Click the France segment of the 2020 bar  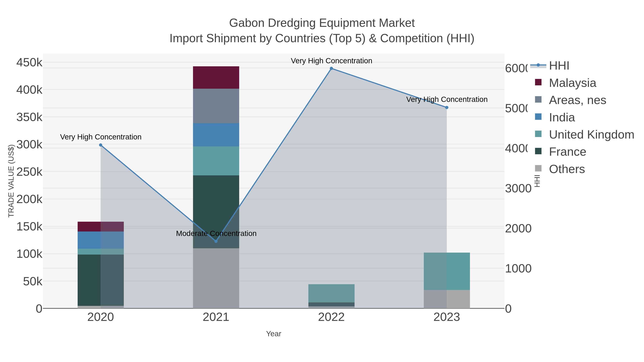[101, 280]
